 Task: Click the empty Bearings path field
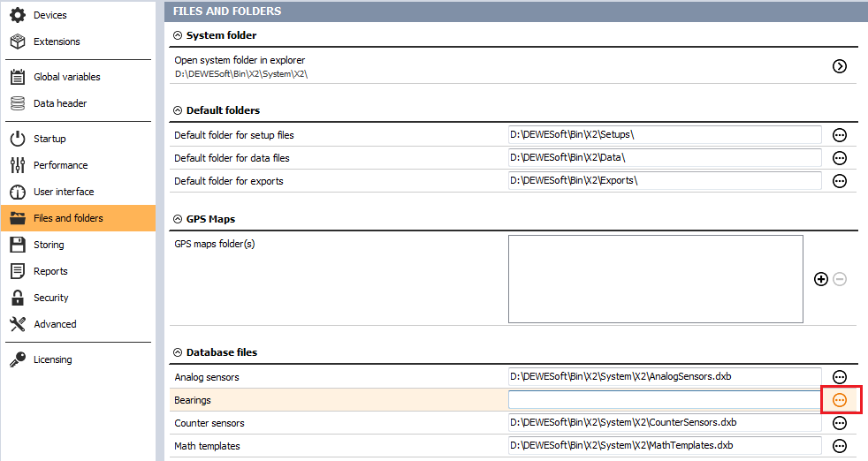(x=665, y=400)
